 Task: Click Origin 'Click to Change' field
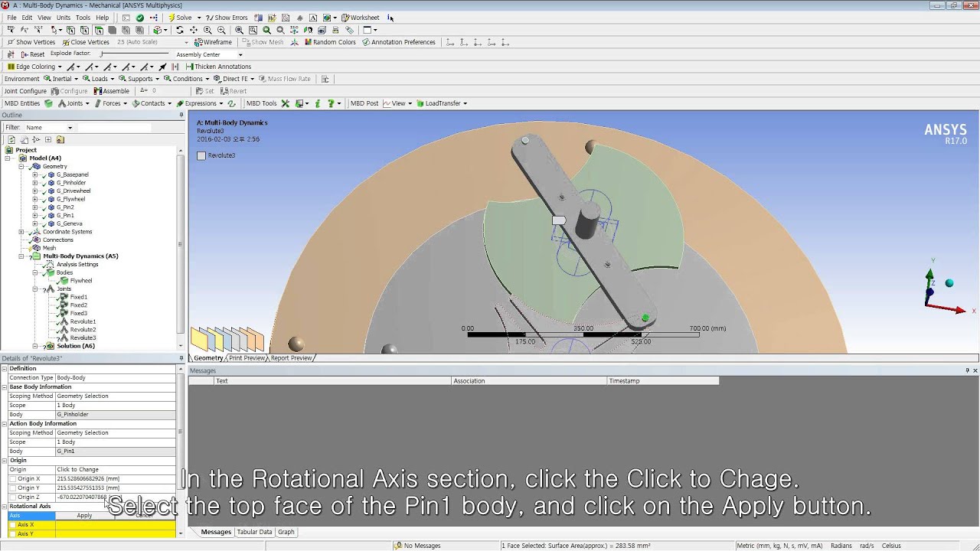point(116,470)
